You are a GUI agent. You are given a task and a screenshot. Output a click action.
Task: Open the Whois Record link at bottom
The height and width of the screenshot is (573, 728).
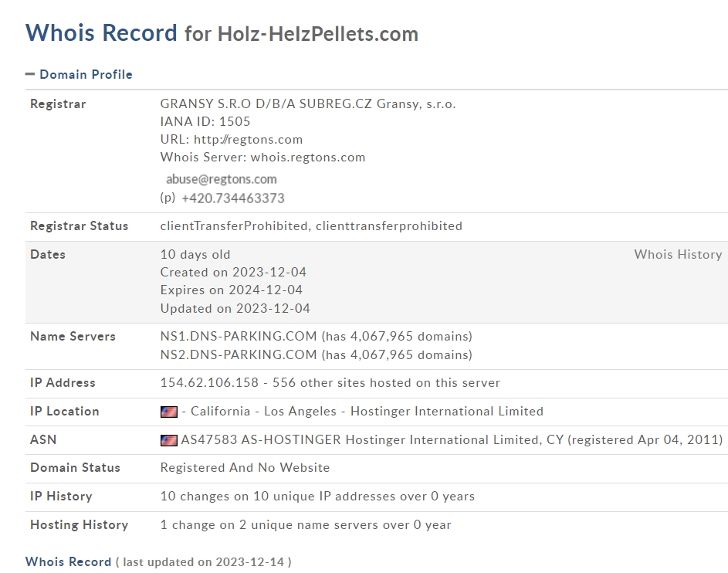click(68, 562)
